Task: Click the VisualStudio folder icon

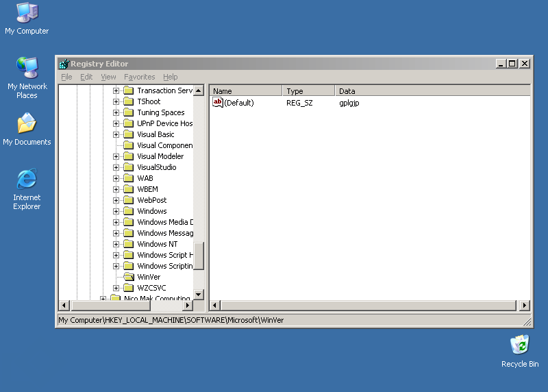Action: click(x=129, y=167)
